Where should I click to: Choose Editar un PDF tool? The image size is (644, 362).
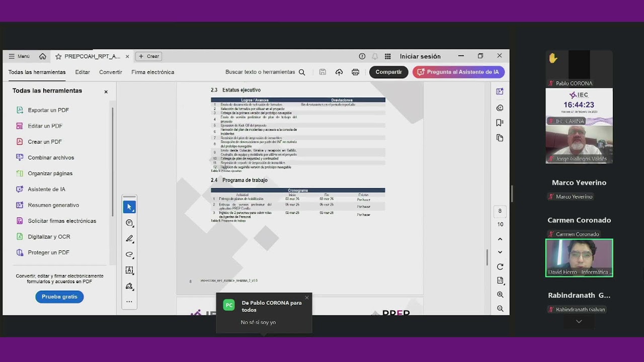(x=45, y=126)
